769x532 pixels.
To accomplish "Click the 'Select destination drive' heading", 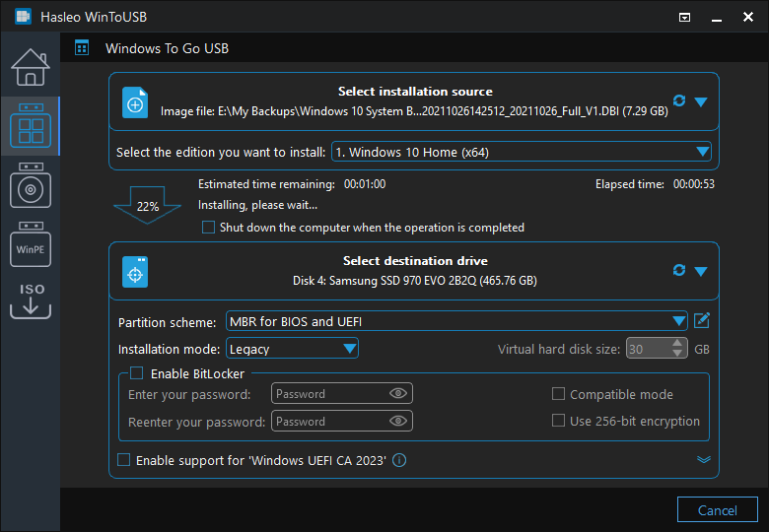I will [415, 261].
